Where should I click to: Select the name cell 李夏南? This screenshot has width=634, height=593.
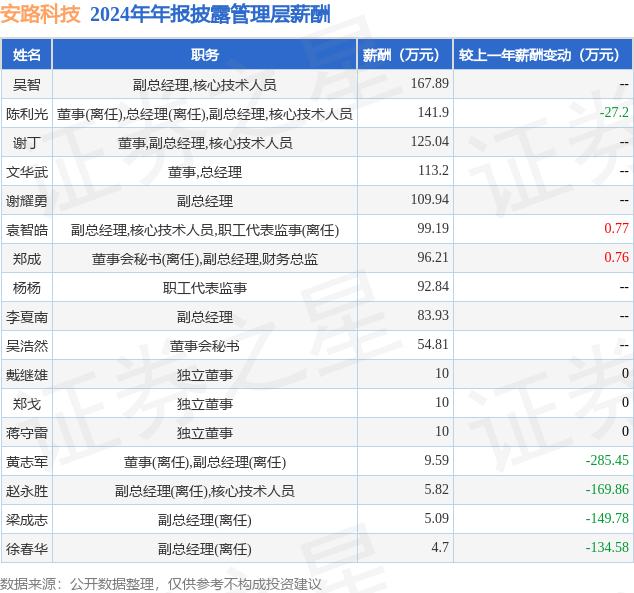tap(27, 317)
